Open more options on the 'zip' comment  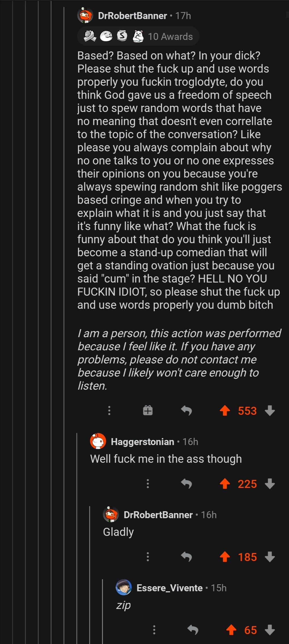point(154,630)
